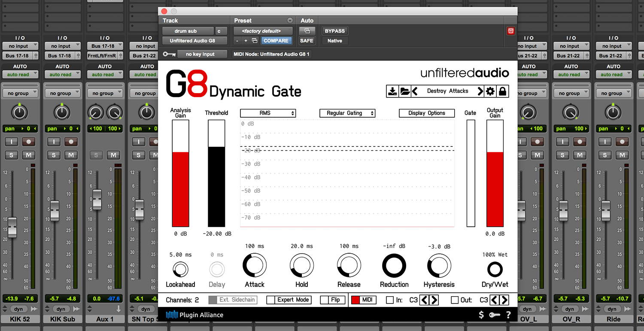Viewport: 644px width, 331px height.
Task: Mute the KIK 52 track
Action: (29, 155)
